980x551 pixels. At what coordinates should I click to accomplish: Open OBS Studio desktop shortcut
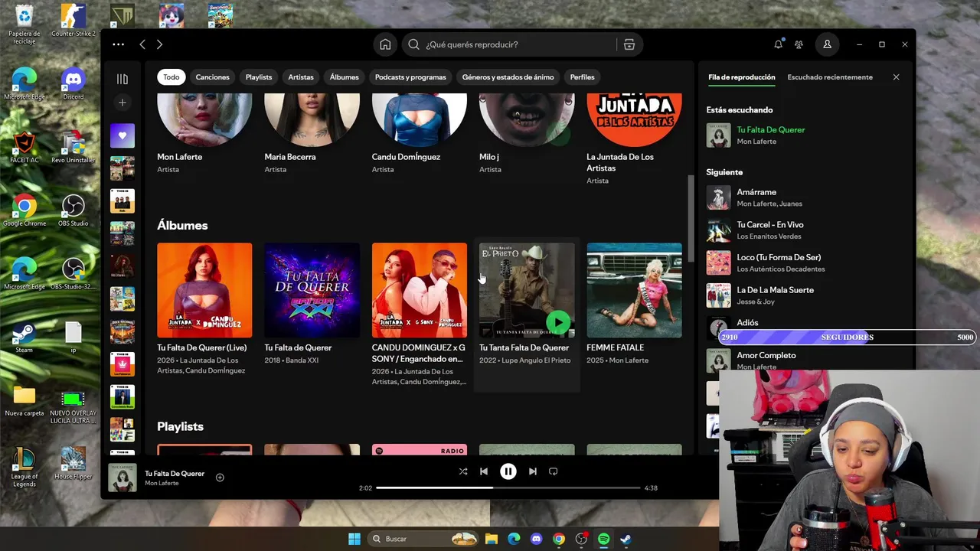73,210
